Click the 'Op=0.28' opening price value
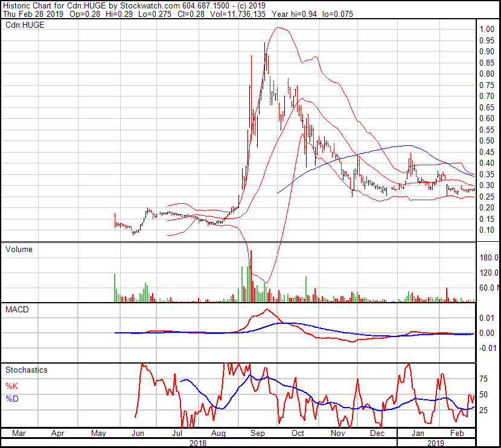This screenshot has width=501, height=448. tap(85, 14)
